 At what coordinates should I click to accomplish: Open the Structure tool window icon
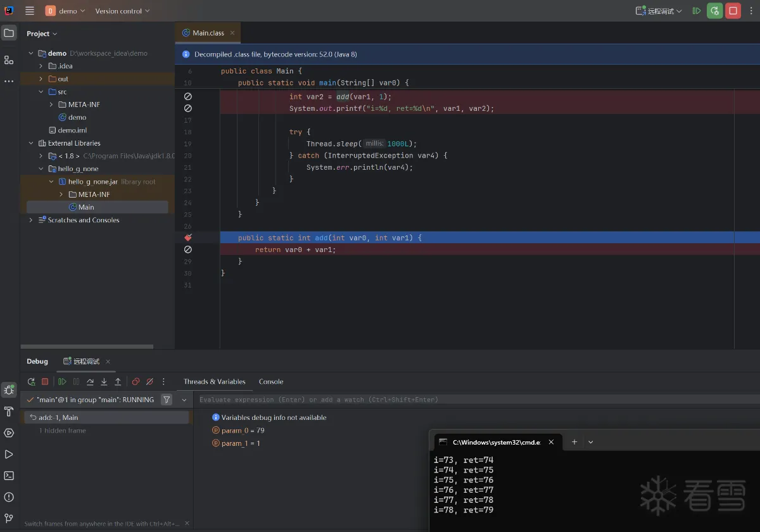(9, 60)
